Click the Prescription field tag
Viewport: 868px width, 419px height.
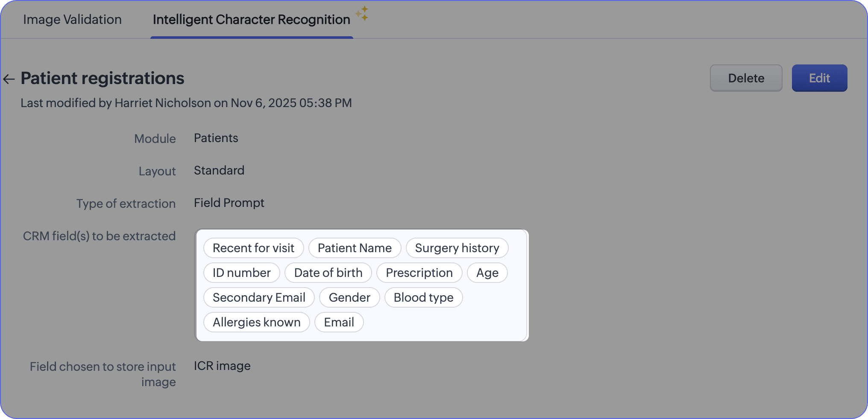pyautogui.click(x=419, y=273)
